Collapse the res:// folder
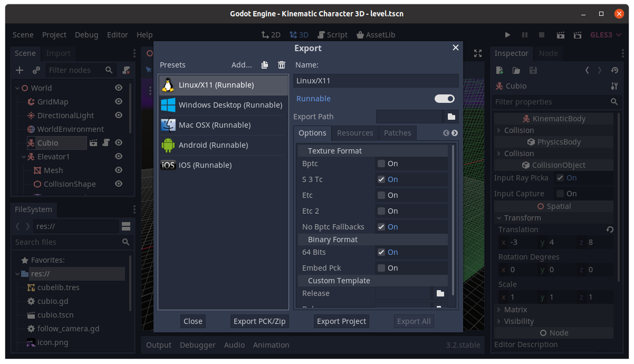634x364 pixels. click(17, 274)
